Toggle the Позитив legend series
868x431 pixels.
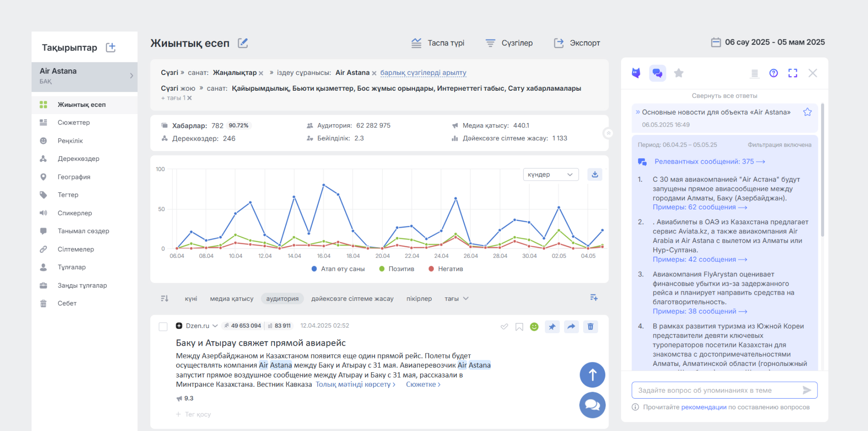tap(397, 269)
